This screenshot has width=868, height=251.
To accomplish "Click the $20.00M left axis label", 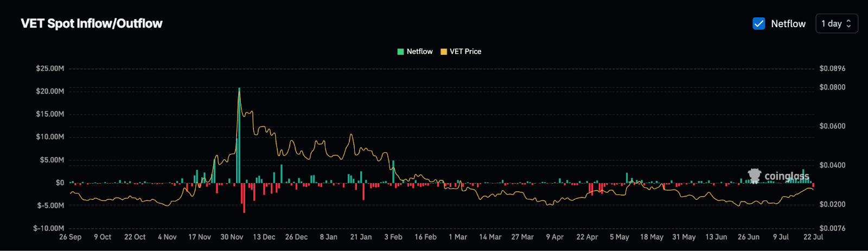I will point(50,91).
